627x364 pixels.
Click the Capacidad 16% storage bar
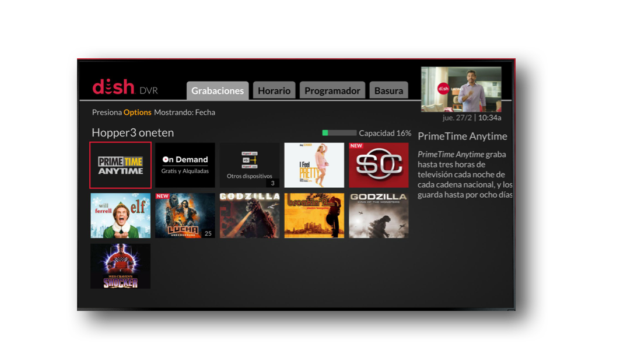click(339, 133)
